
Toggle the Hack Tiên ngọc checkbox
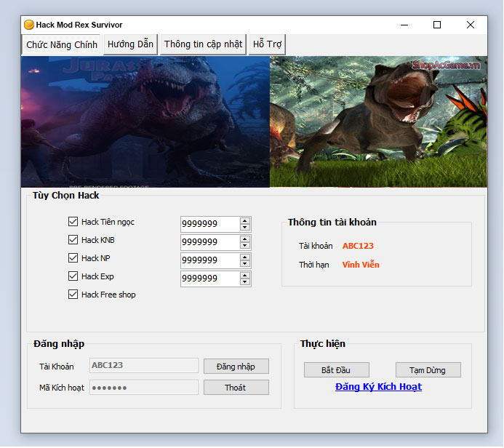73,221
